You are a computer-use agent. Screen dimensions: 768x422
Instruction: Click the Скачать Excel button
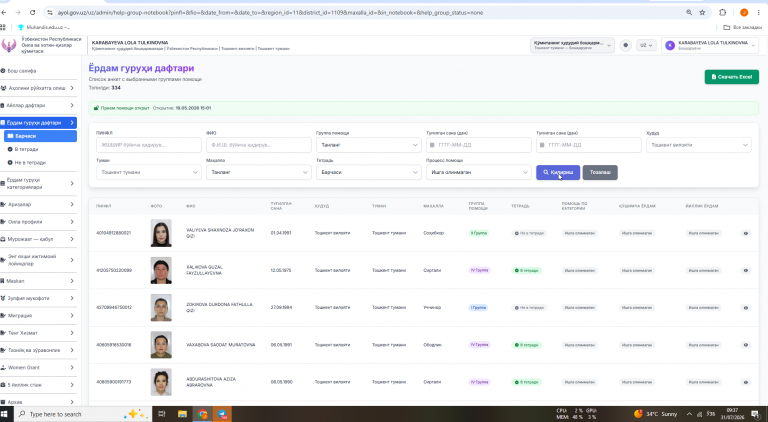coord(732,77)
